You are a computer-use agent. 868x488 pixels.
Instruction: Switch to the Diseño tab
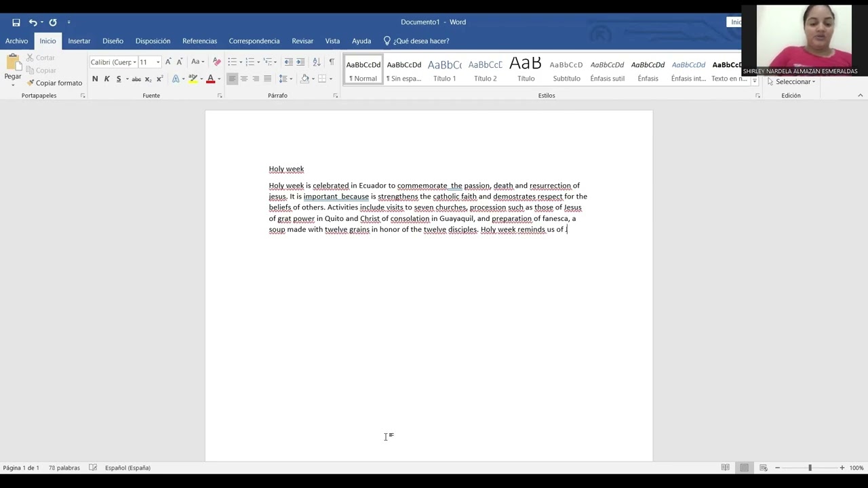[113, 41]
